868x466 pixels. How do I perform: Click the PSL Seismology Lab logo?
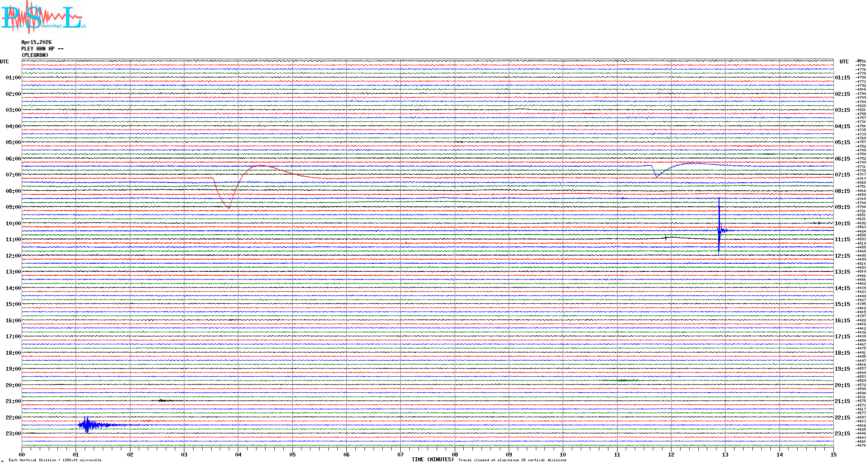[x=43, y=17]
